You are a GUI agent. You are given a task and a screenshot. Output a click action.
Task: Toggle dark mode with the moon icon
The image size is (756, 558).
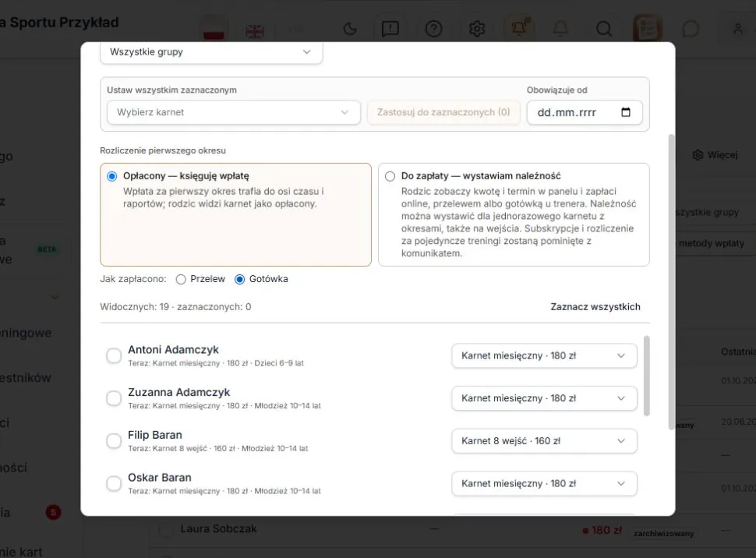[350, 29]
